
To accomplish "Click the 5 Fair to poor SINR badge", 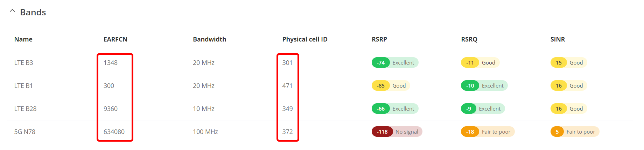I will (x=575, y=132).
